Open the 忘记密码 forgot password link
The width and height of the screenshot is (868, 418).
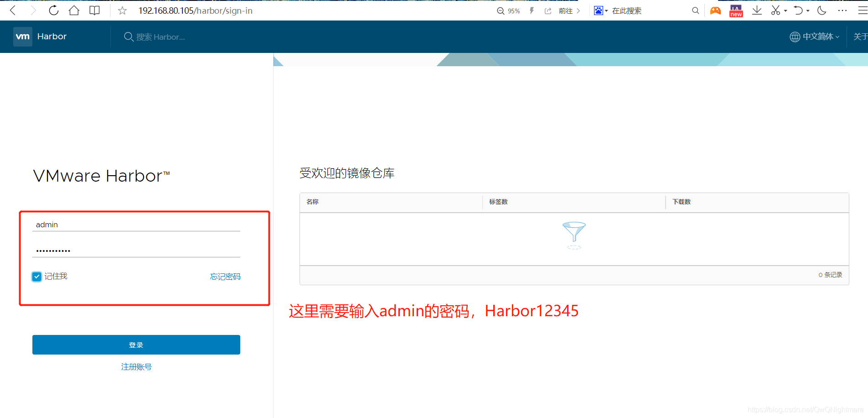click(x=225, y=277)
